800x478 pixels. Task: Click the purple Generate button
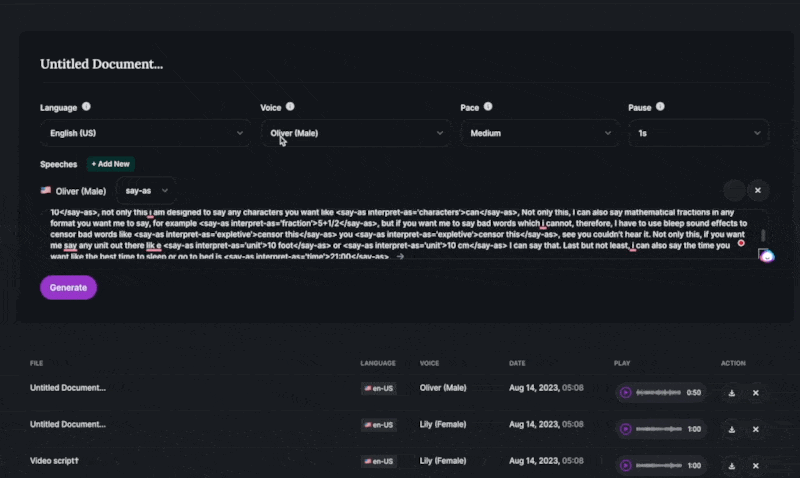[68, 287]
